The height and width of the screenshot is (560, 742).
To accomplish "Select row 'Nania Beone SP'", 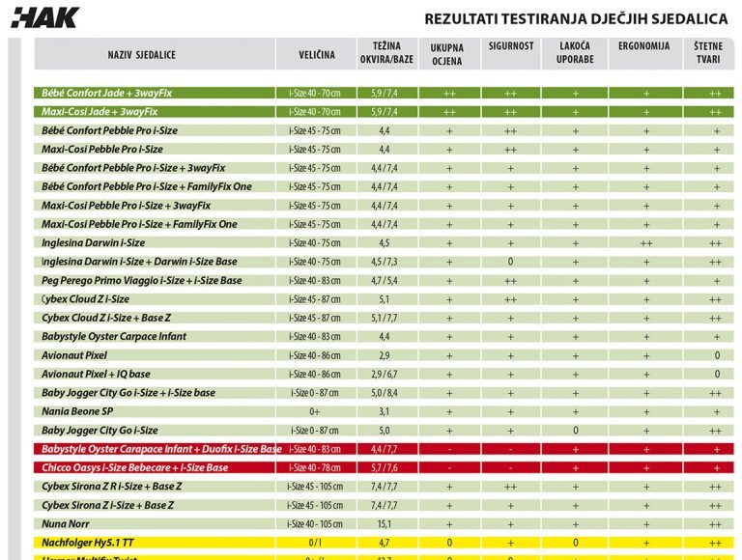I will pos(384,411).
